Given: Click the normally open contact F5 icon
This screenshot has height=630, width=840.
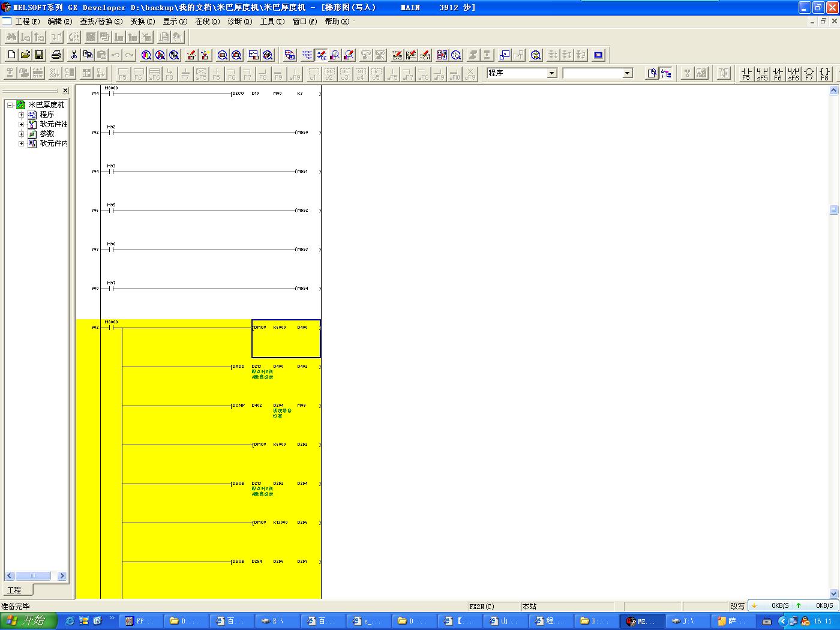Looking at the screenshot, I should tap(746, 73).
